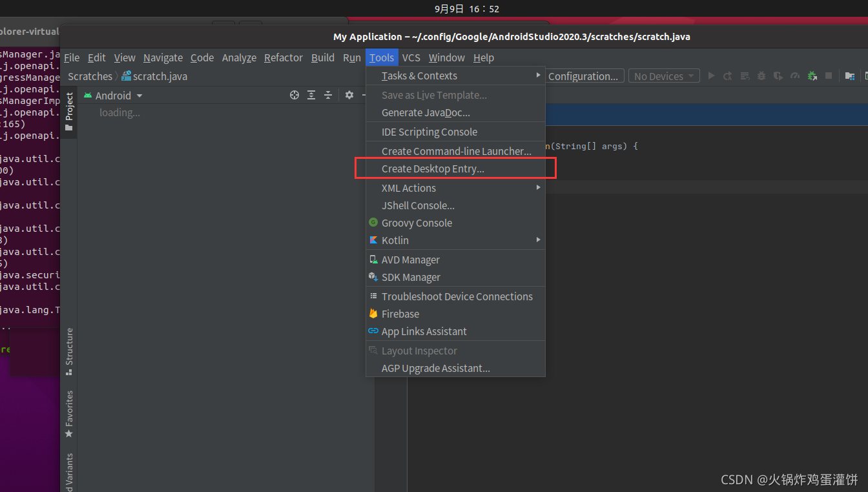Open the Help menu

484,57
